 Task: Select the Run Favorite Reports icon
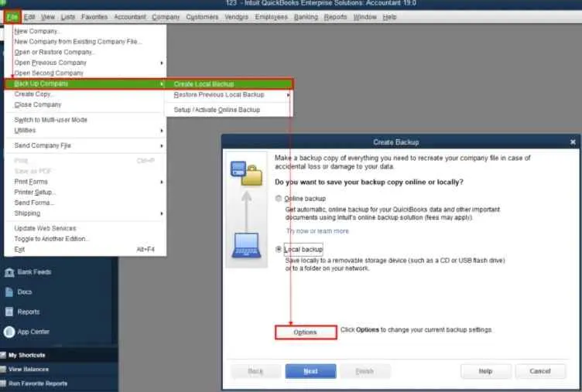(3, 383)
